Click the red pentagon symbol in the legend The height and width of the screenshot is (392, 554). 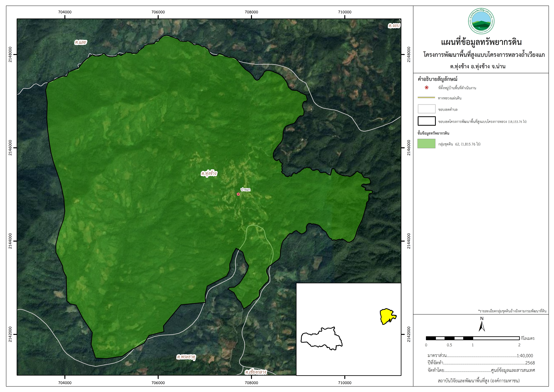coord(427,88)
